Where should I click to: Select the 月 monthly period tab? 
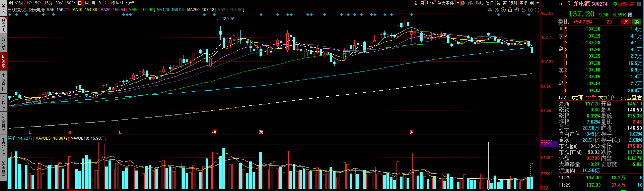(x=93, y=3)
